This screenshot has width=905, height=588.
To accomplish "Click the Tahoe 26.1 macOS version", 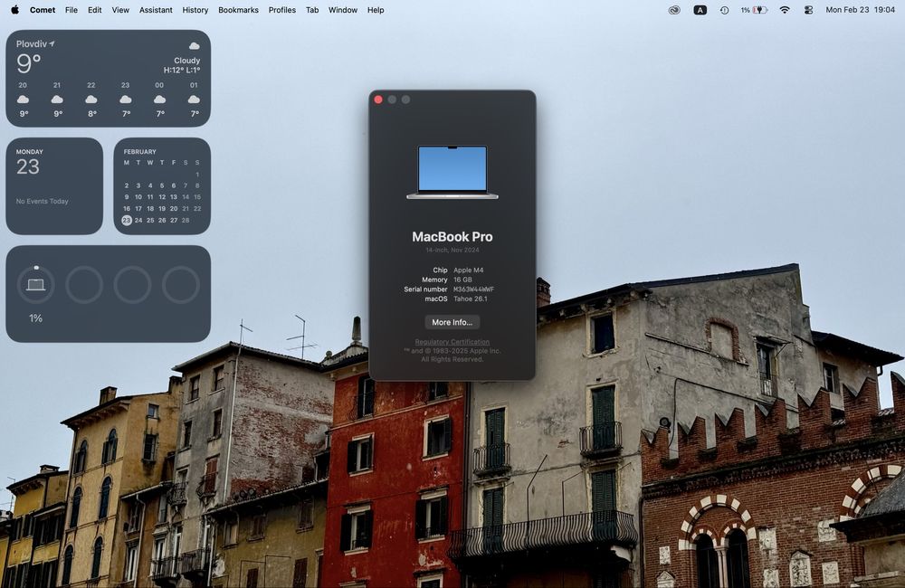I will pos(470,299).
